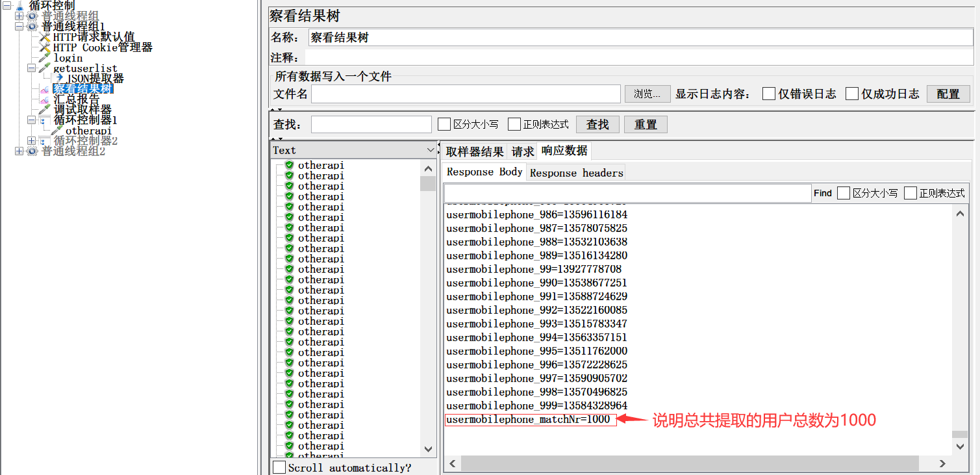This screenshot has width=980, height=475.
Task: Click the wrench icon beside HTTP请求默认值
Action: [x=44, y=37]
